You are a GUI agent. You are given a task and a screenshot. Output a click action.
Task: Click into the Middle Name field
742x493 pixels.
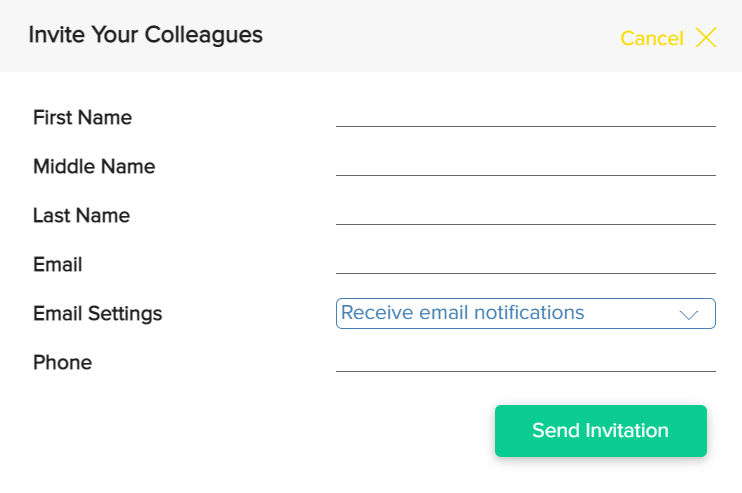[x=525, y=164]
